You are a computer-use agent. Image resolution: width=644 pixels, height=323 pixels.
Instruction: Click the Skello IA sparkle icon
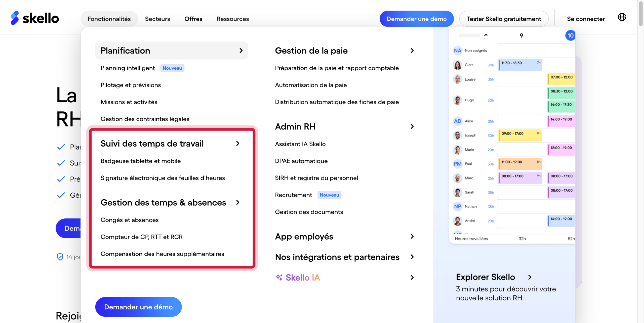(279, 277)
